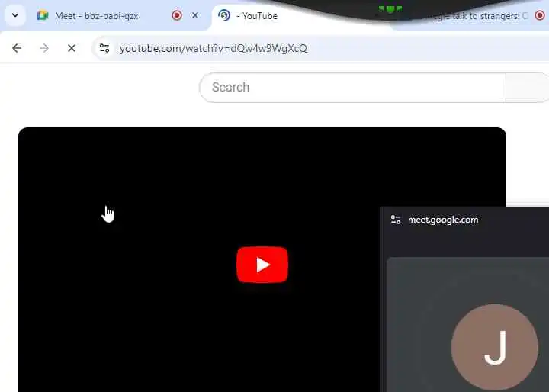Go back to previous page
549x392 pixels.
pos(17,48)
